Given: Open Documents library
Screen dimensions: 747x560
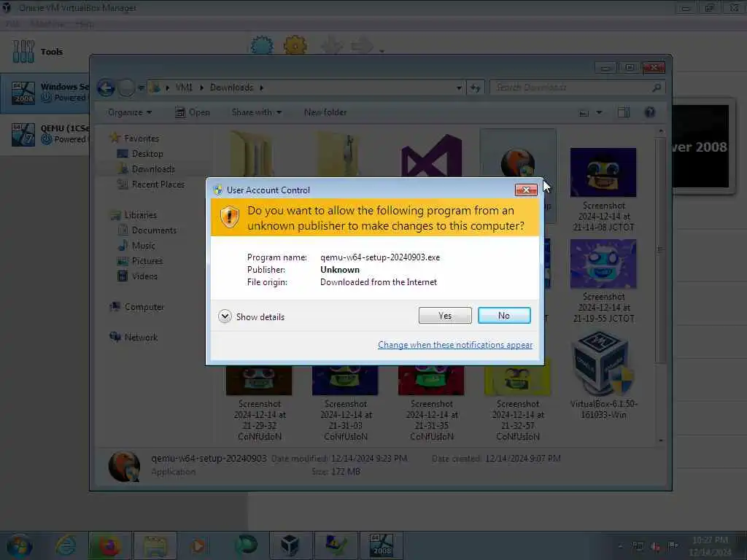Looking at the screenshot, I should click(x=154, y=230).
